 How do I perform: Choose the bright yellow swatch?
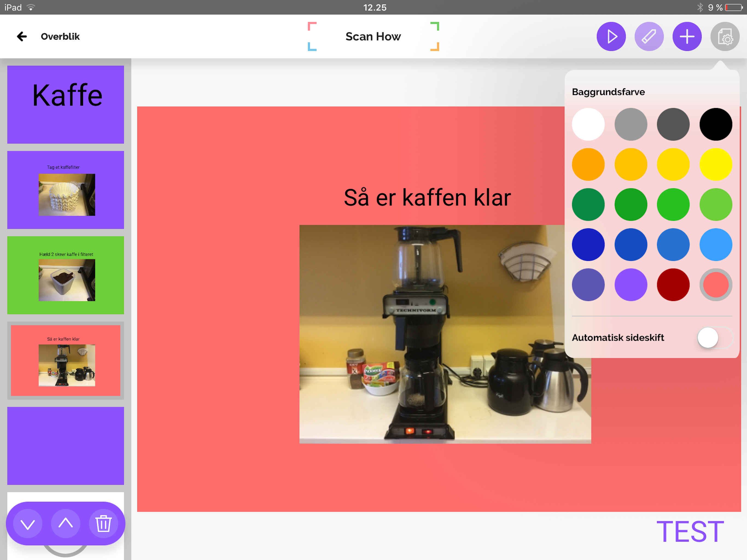[716, 165]
